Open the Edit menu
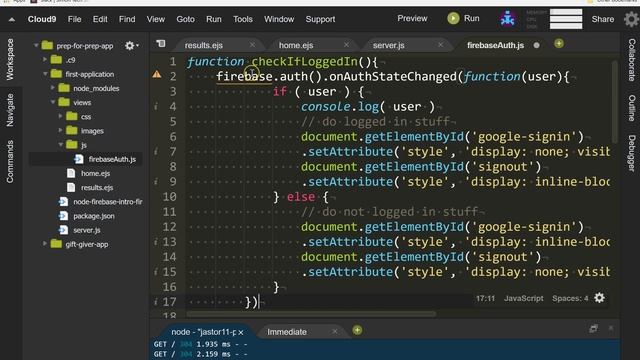This screenshot has height=360, width=640. pyautogui.click(x=100, y=19)
